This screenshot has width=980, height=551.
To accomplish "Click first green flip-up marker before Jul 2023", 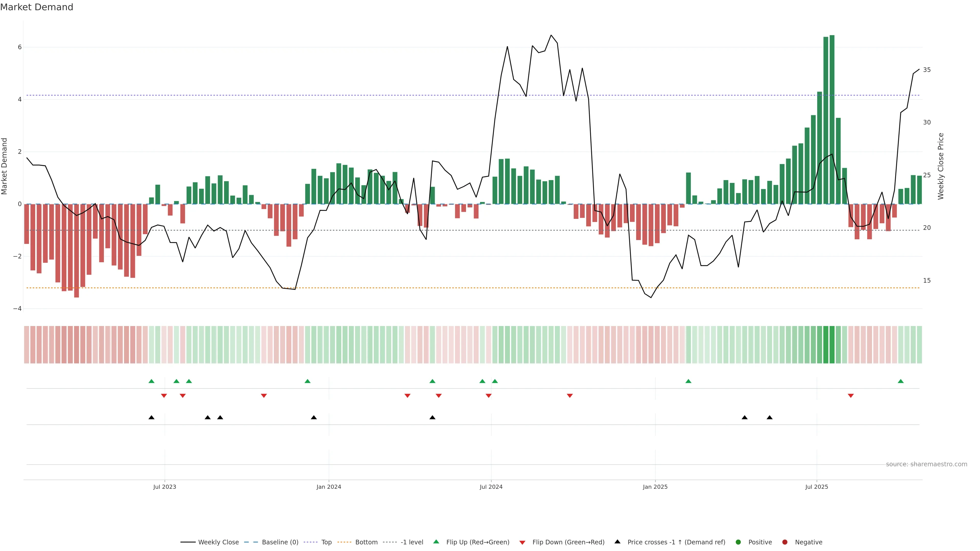I will point(151,381).
